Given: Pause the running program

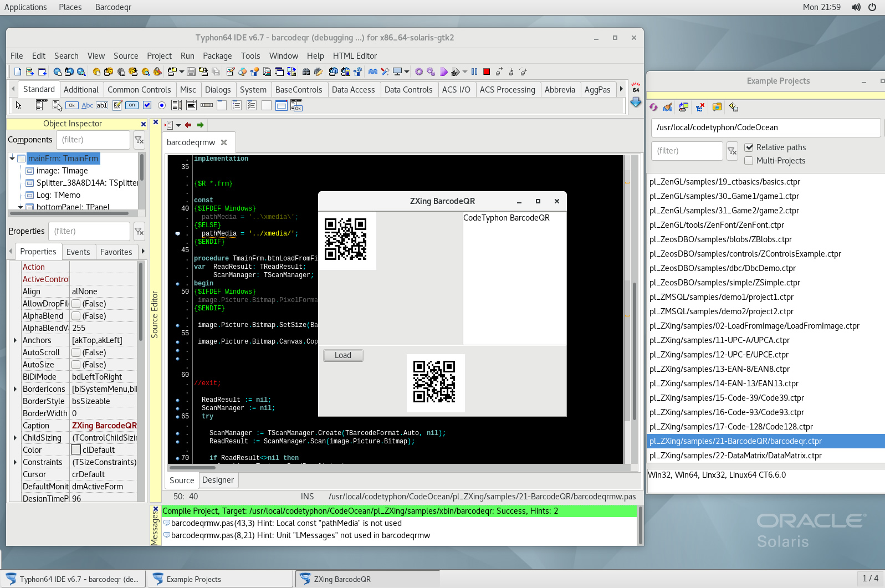Looking at the screenshot, I should 474,71.
